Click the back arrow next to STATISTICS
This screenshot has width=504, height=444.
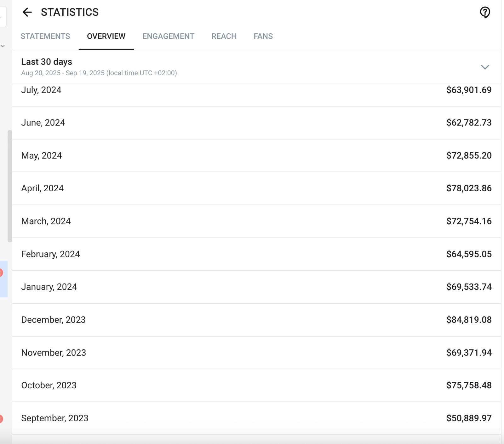pos(27,12)
